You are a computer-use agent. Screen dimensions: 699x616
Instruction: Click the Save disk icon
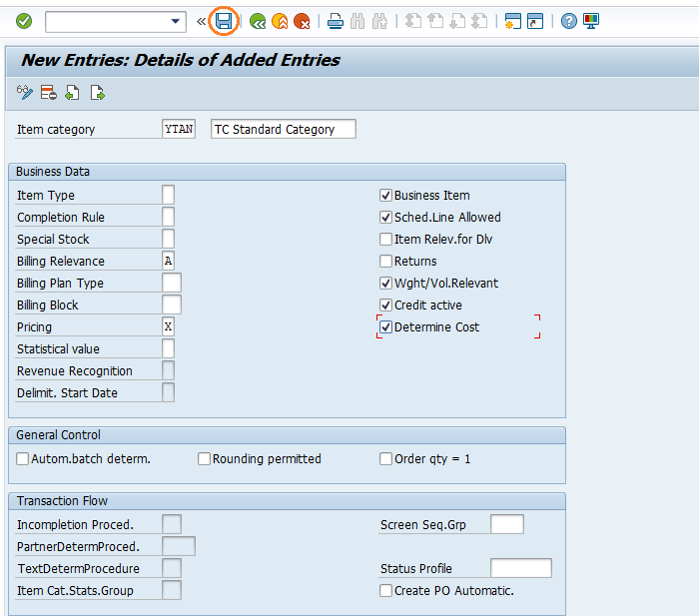click(x=225, y=21)
